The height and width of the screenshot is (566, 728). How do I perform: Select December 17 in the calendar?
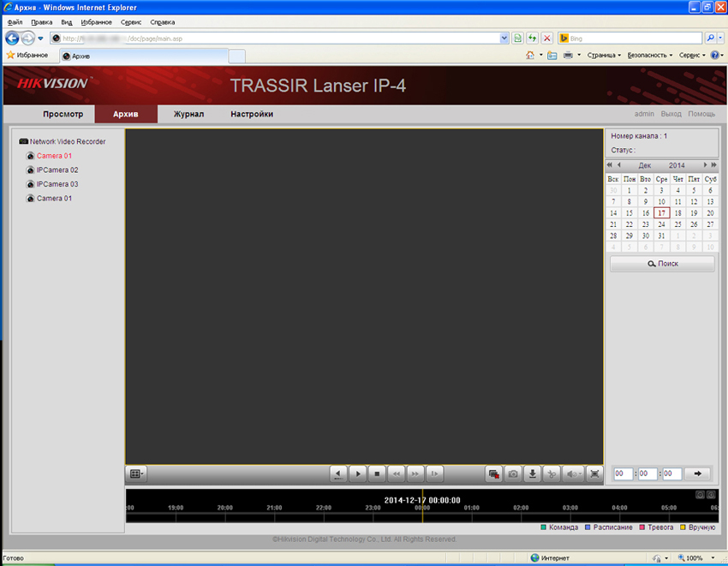coord(661,213)
